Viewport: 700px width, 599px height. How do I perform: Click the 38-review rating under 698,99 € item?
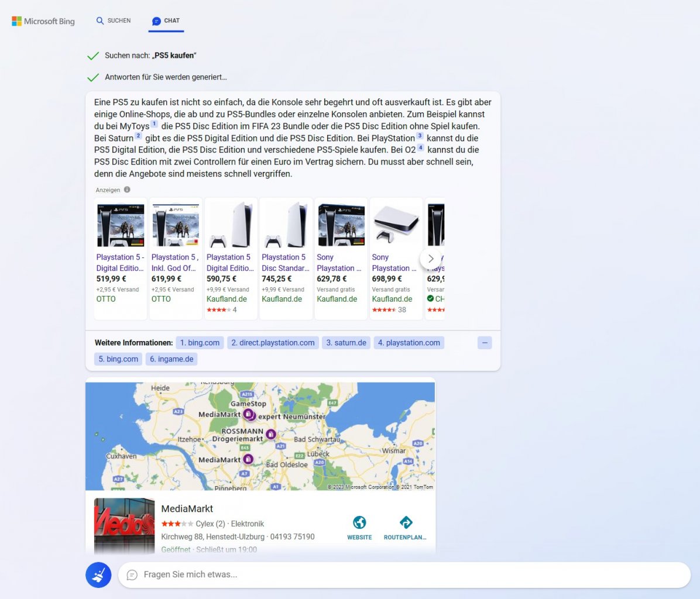click(x=389, y=309)
